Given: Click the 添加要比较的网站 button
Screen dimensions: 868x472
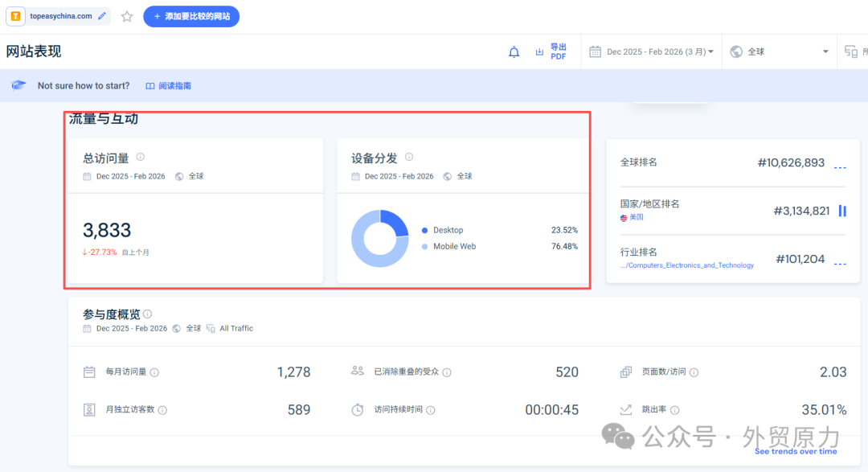Looking at the screenshot, I should (x=191, y=16).
